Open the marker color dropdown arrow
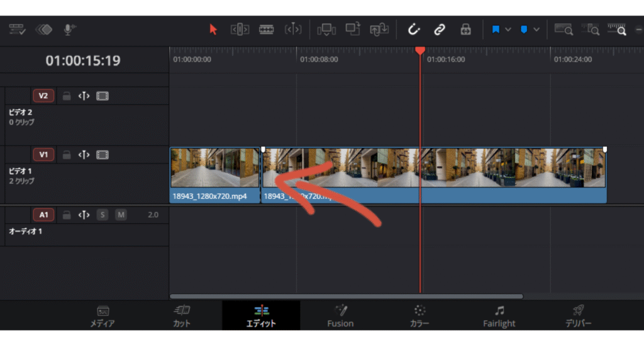Screen dimensions: 644x346 click(x=536, y=30)
